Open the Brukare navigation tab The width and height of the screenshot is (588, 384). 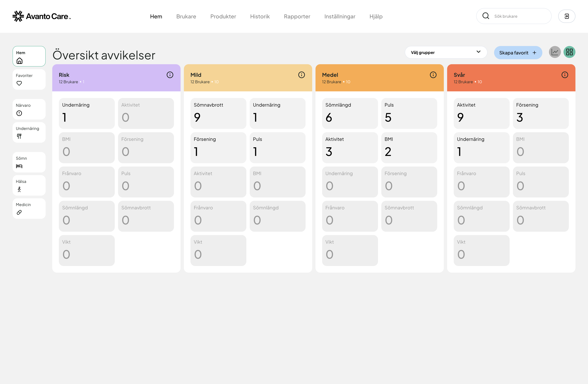tap(186, 16)
